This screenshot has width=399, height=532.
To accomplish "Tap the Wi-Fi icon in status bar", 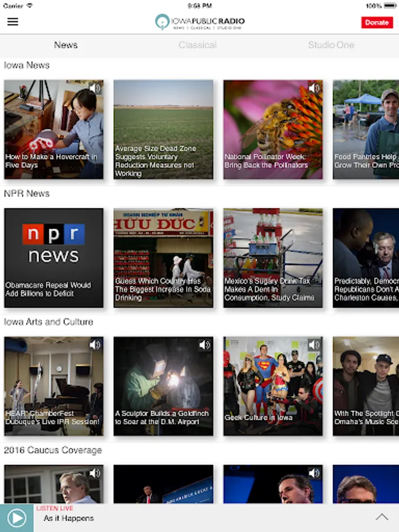I will tap(30, 6).
